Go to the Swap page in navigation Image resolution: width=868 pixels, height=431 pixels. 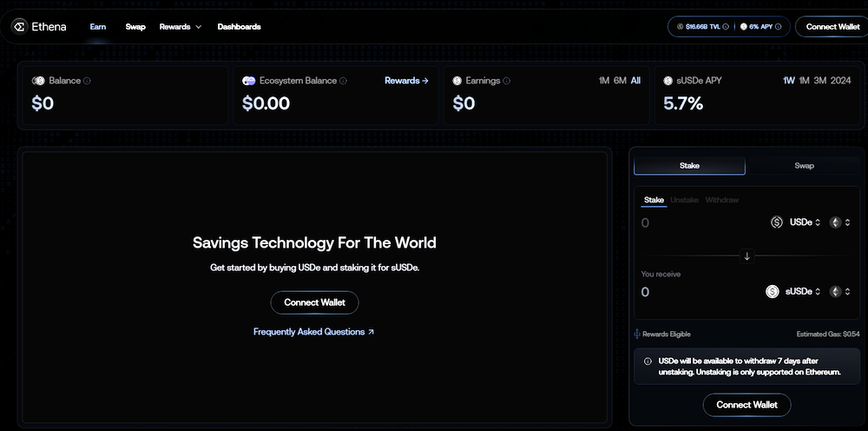click(135, 27)
